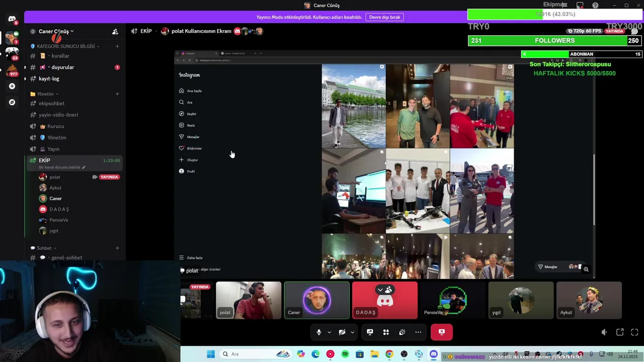The width and height of the screenshot is (644, 362).
Task: Open microphone input options arrow
Action: click(329, 332)
